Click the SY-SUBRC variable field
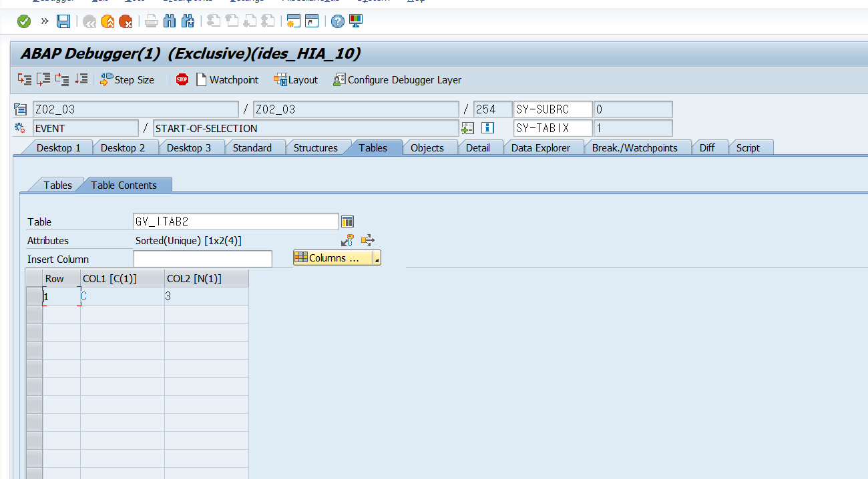 coord(553,109)
